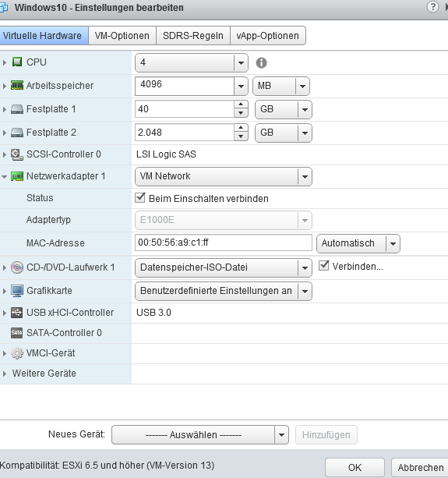Collapse the Netzwerkadapter 1 section
This screenshot has height=478, width=448.
click(4, 176)
